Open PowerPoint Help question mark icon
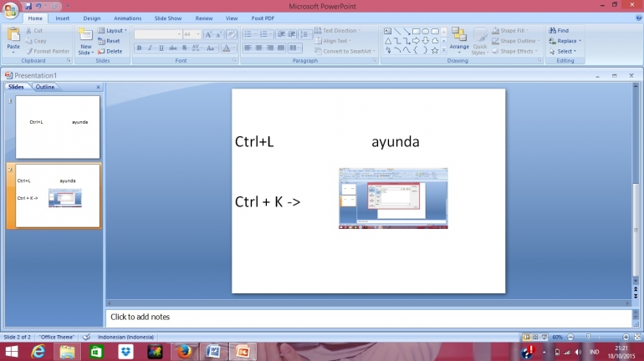Screen dimensions: 644x361 (x=639, y=18)
